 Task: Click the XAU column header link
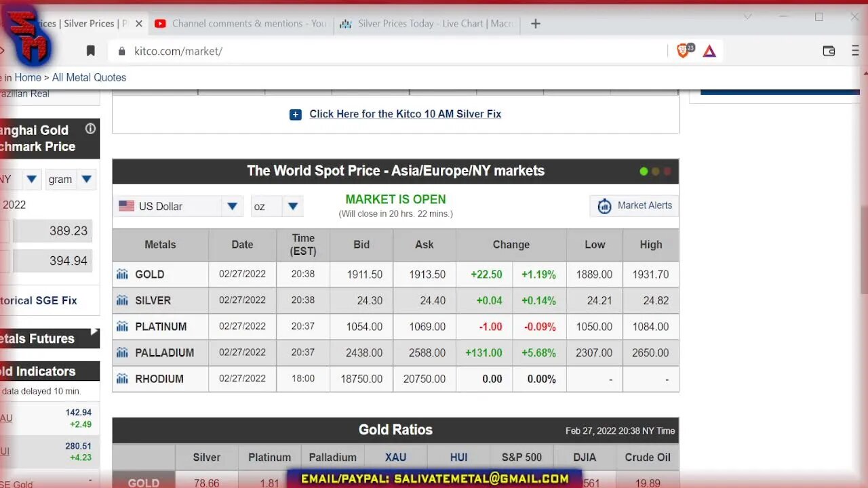point(396,457)
